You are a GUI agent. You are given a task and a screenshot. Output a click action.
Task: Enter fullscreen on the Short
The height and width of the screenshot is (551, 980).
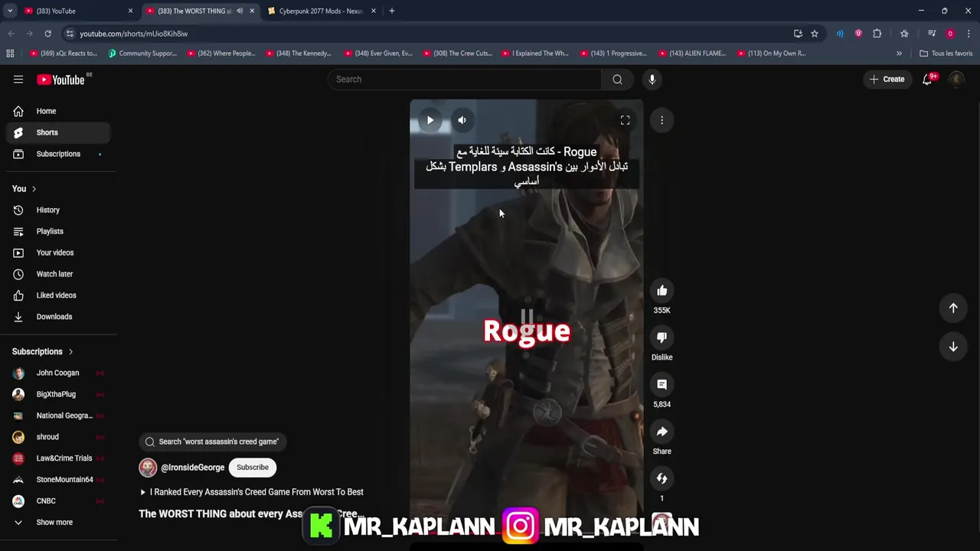pyautogui.click(x=625, y=120)
